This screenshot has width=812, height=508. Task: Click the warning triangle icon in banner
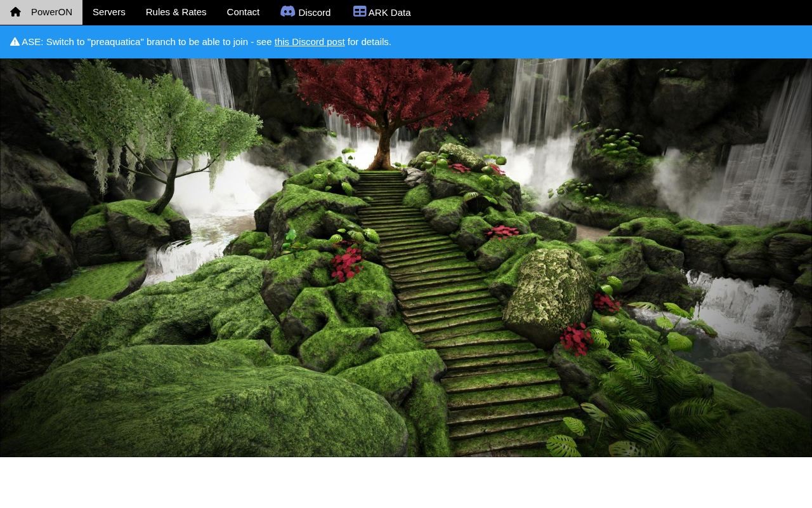click(15, 42)
